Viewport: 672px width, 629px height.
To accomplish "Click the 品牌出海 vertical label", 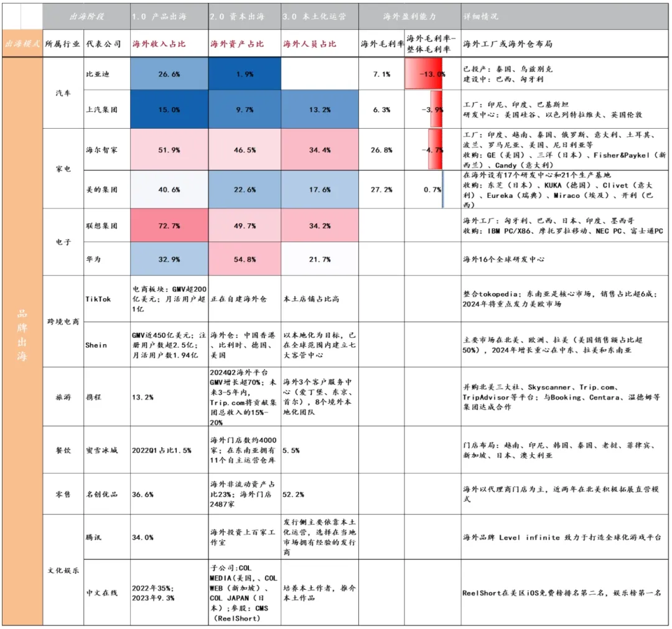I will click(x=22, y=334).
